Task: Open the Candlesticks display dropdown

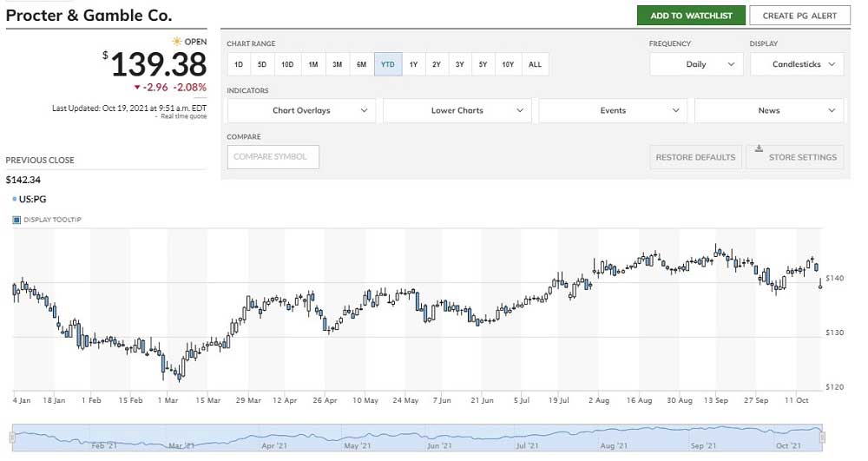Action: 797,64
